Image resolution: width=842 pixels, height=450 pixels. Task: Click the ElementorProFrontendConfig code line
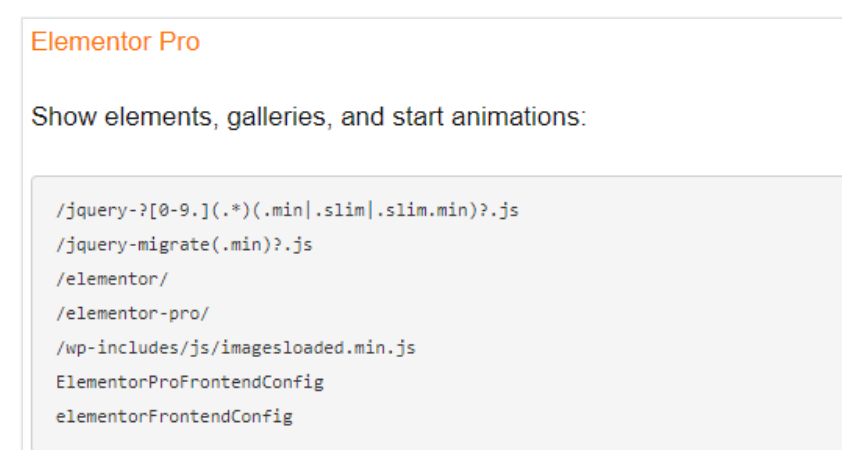click(190, 381)
